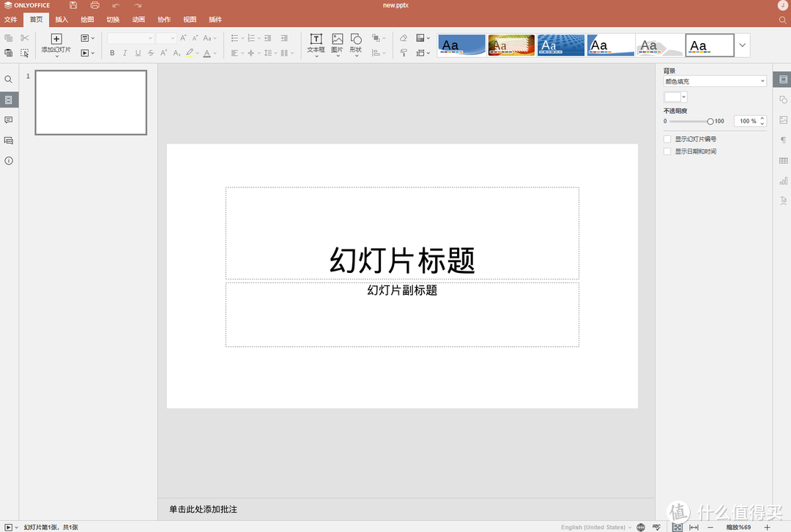Toggle italic formatting
The height and width of the screenshot is (532, 791).
(125, 53)
